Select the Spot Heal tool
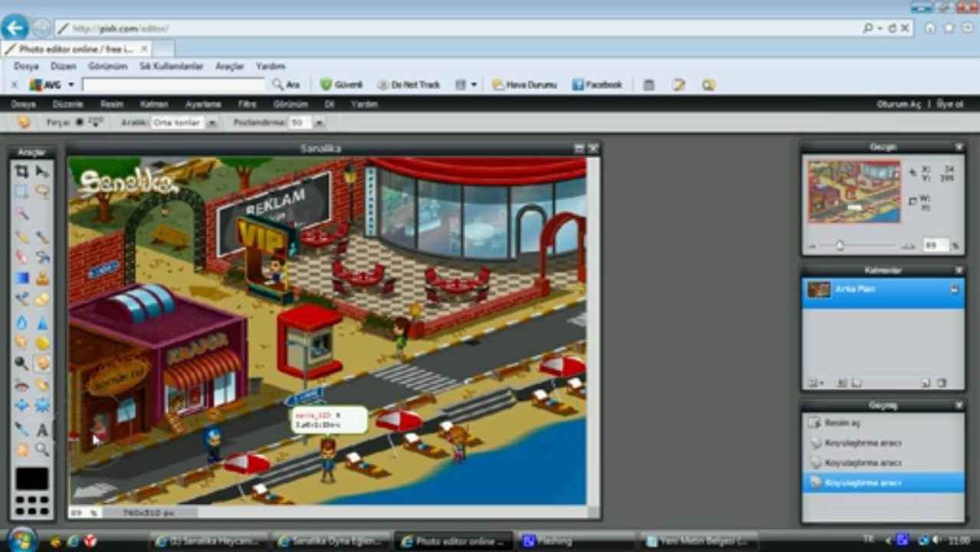The height and width of the screenshot is (552, 980). tap(42, 385)
